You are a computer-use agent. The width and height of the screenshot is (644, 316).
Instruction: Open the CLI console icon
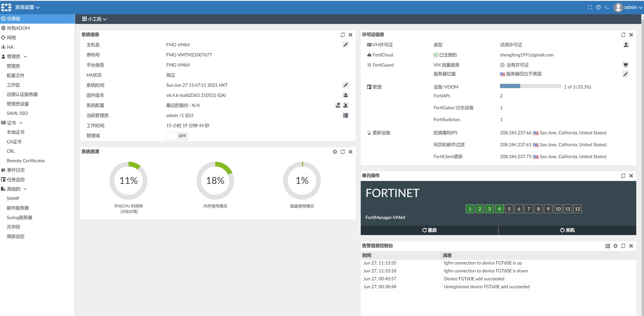pyautogui.click(x=607, y=7)
